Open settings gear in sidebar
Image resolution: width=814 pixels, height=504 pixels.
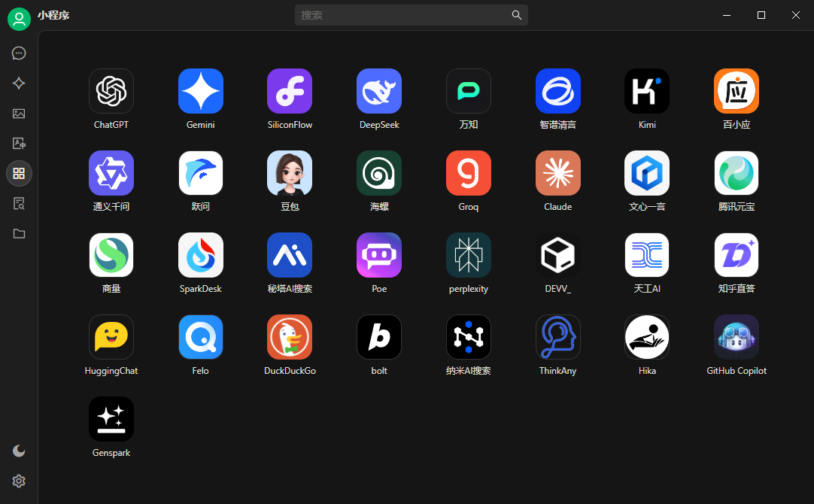[x=19, y=481]
